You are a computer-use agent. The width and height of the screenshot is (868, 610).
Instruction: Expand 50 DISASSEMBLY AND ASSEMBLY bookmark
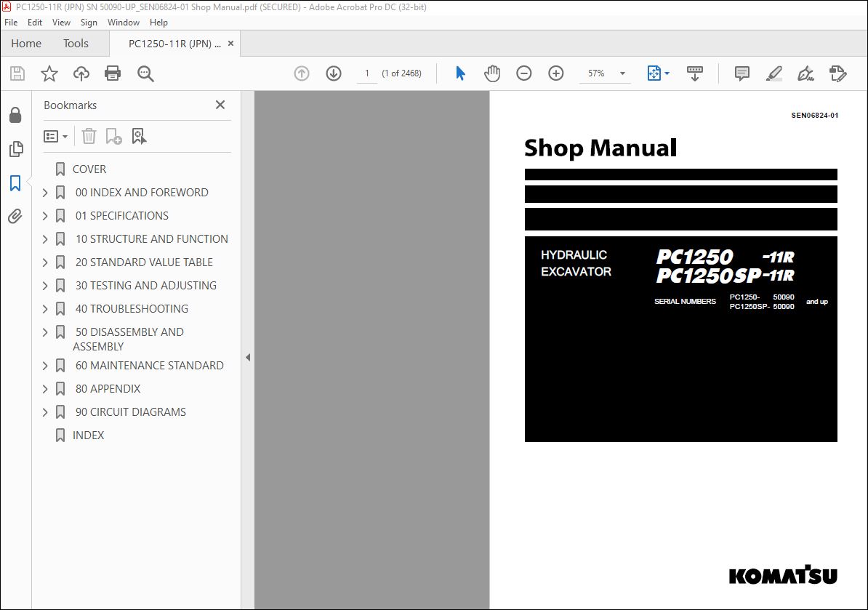click(x=45, y=332)
